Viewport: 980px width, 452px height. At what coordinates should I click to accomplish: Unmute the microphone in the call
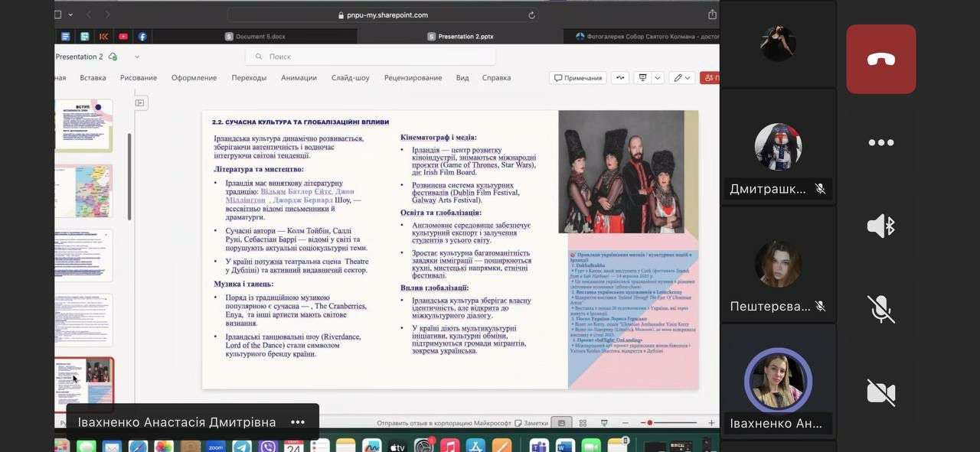coord(880,309)
